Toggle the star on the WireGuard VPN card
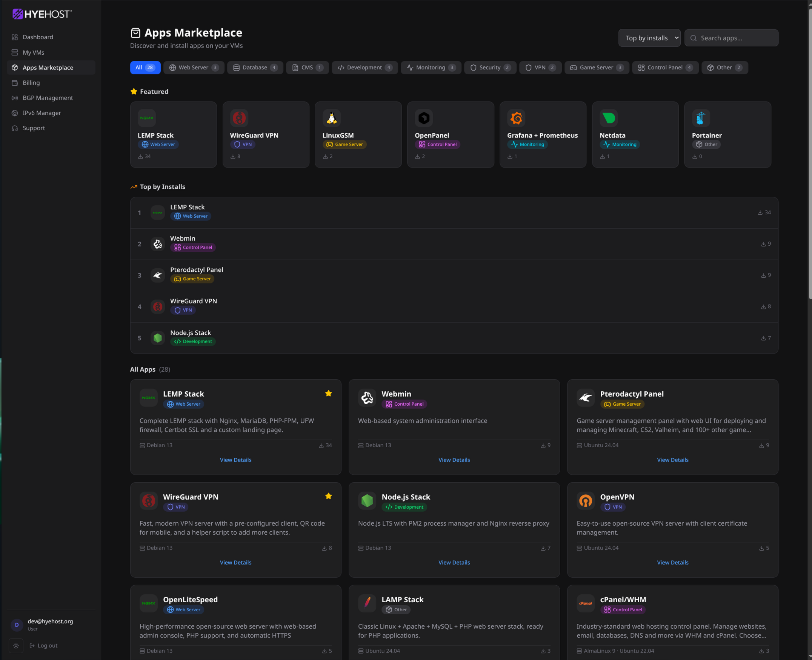812x660 pixels. coord(328,496)
